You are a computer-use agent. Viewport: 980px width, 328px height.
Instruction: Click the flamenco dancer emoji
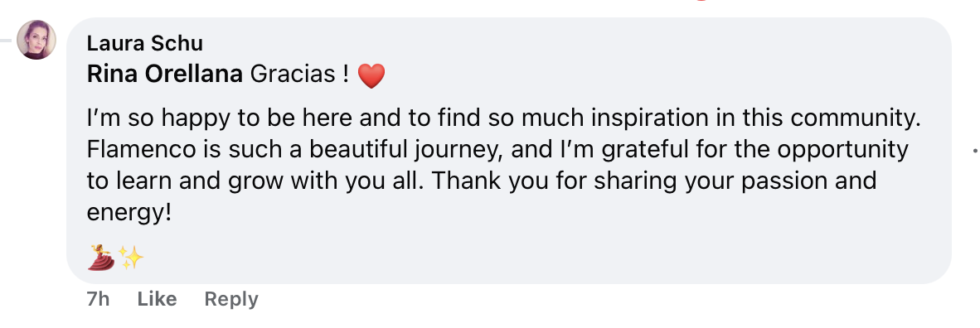tap(101, 257)
